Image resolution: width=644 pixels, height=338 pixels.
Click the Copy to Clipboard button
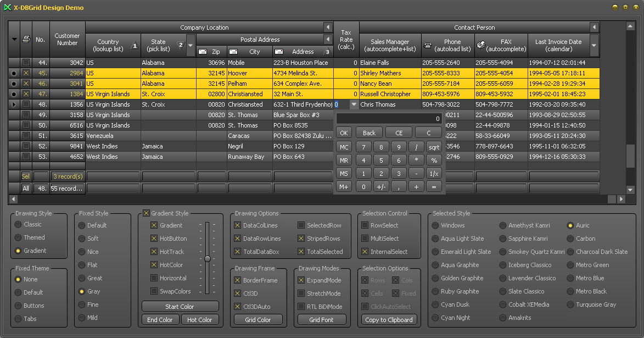390,320
